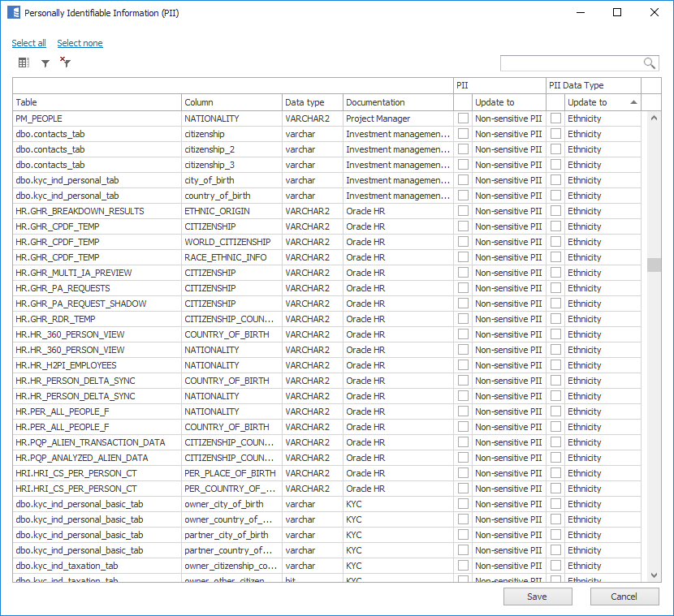This screenshot has width=674, height=616.
Task: Click the vertical scrollbar thumb
Action: coord(654,265)
